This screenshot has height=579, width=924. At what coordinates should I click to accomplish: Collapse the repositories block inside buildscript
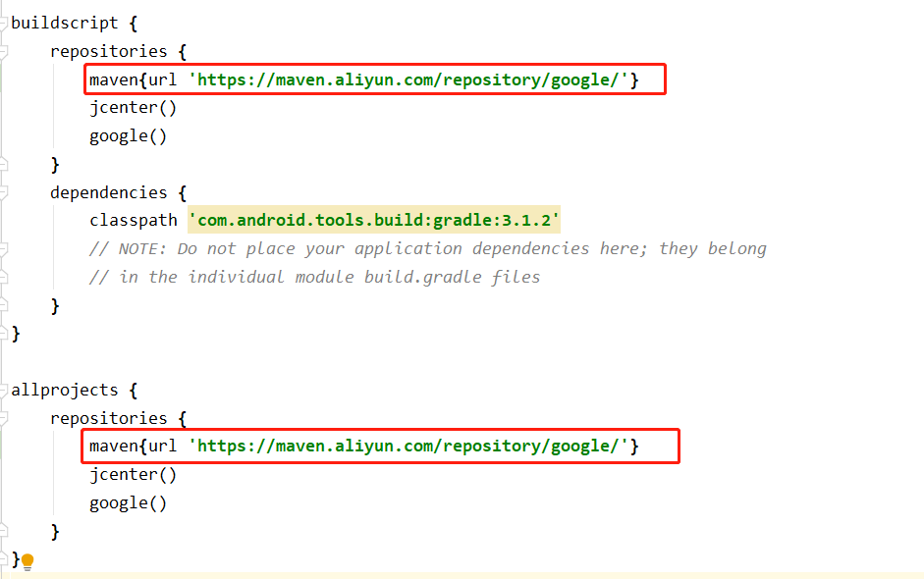pos(3,51)
